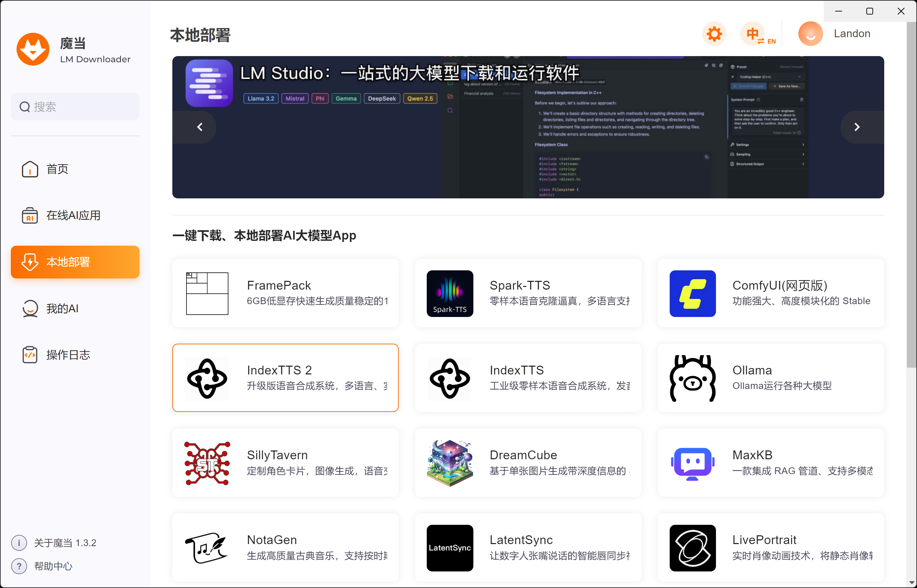The height and width of the screenshot is (588, 917).
Task: Click the IndexTTS 2 description text
Action: click(317, 386)
